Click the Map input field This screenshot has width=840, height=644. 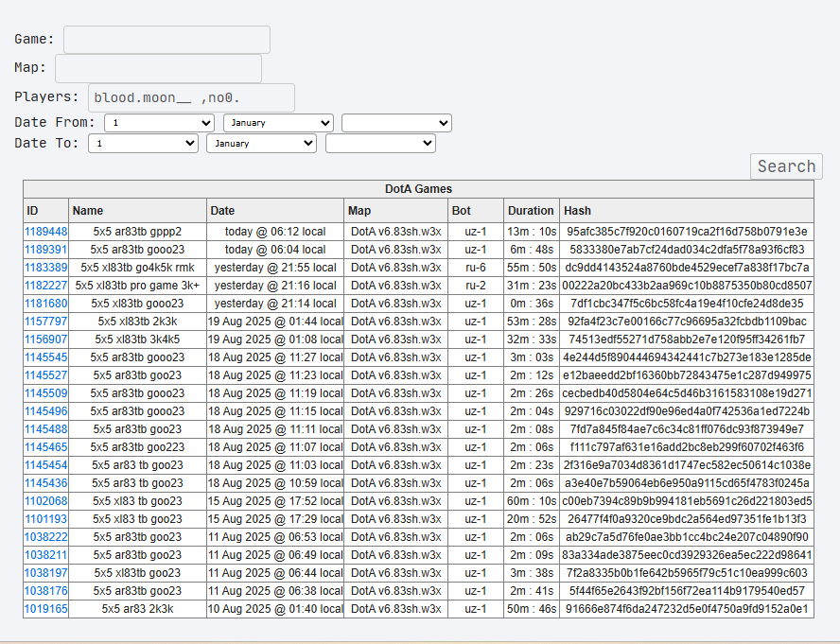click(x=159, y=69)
